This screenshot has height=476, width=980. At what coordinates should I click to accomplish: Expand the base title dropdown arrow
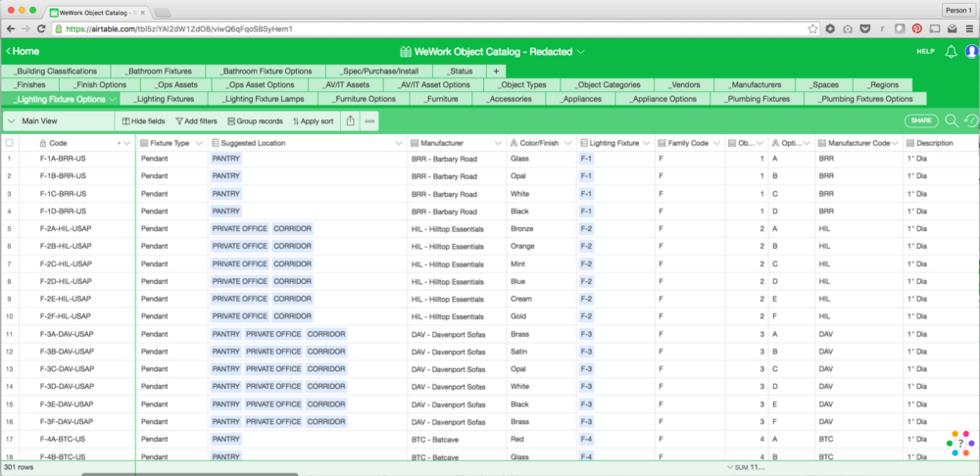(x=580, y=52)
